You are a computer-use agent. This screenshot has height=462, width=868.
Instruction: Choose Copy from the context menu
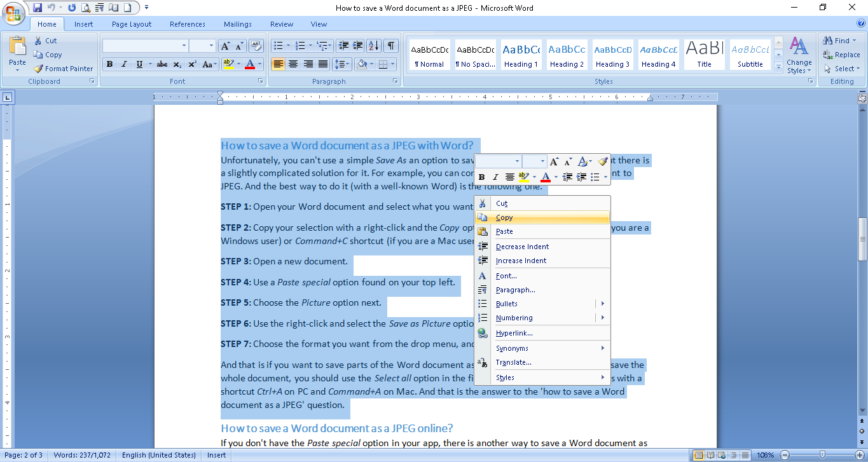coord(504,217)
